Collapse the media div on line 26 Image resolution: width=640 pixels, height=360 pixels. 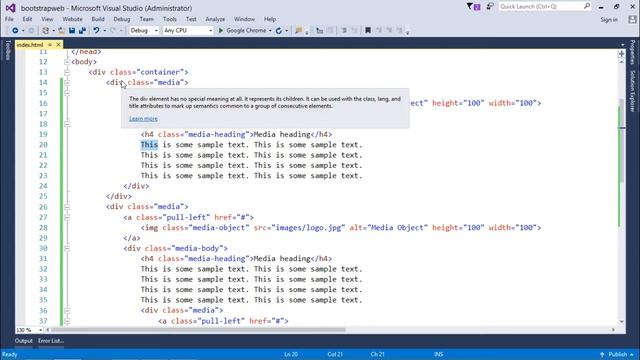coord(67,207)
